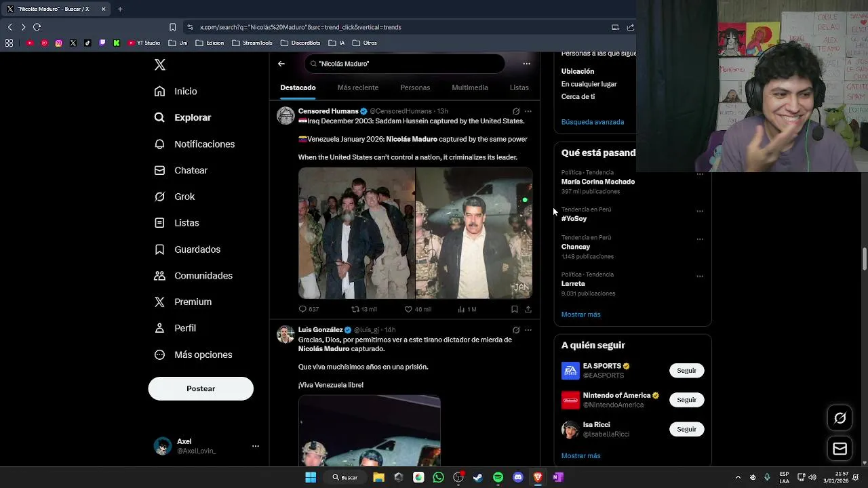Like the Censored Humans post, 46 mil
The image size is (868, 488).
point(418,309)
